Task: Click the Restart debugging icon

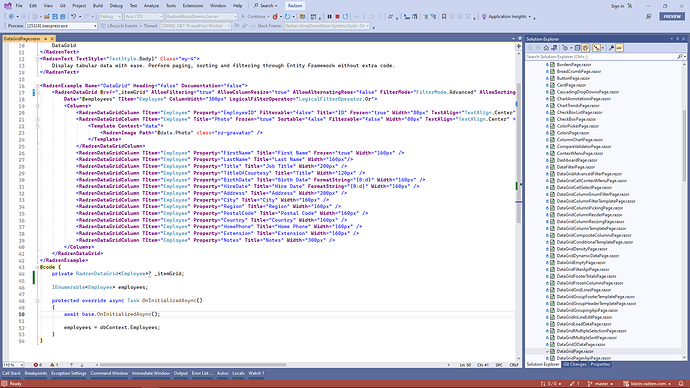Action: click(x=346, y=17)
